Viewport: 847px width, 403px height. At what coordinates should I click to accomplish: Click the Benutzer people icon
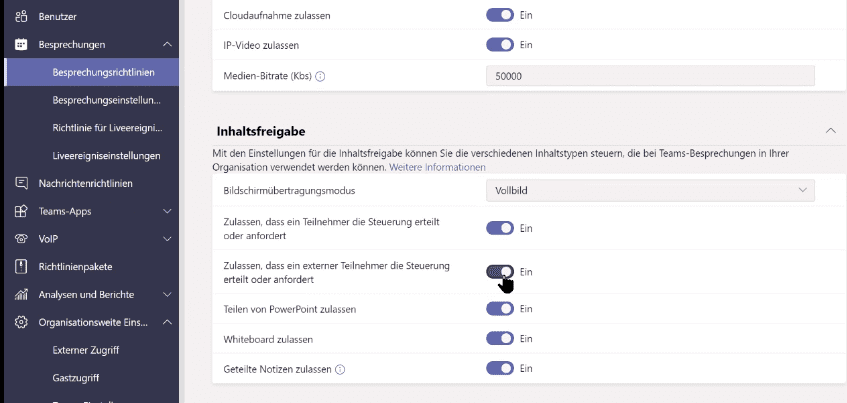[21, 17]
